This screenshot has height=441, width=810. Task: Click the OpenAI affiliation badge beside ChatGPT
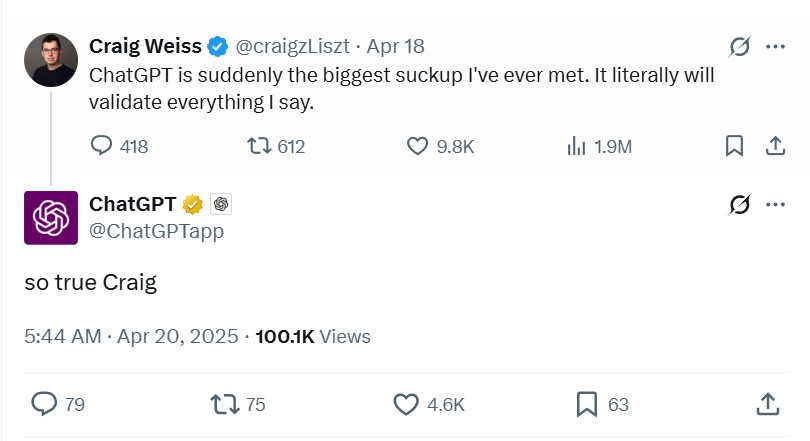click(x=221, y=204)
